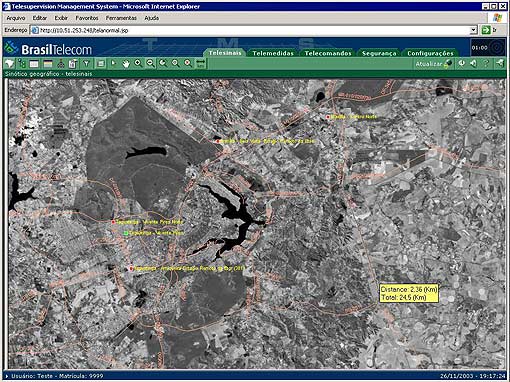
Task: Open the Configurações tab
Action: point(430,53)
